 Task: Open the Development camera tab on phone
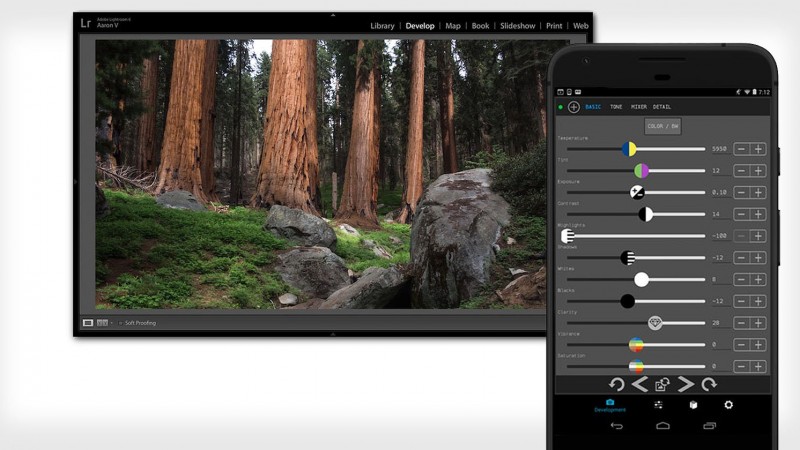point(610,406)
